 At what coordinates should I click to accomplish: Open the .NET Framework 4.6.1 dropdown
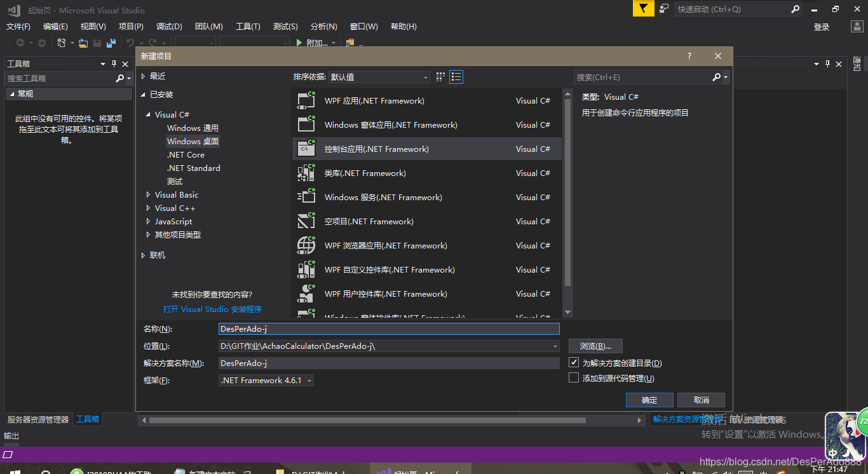click(266, 380)
